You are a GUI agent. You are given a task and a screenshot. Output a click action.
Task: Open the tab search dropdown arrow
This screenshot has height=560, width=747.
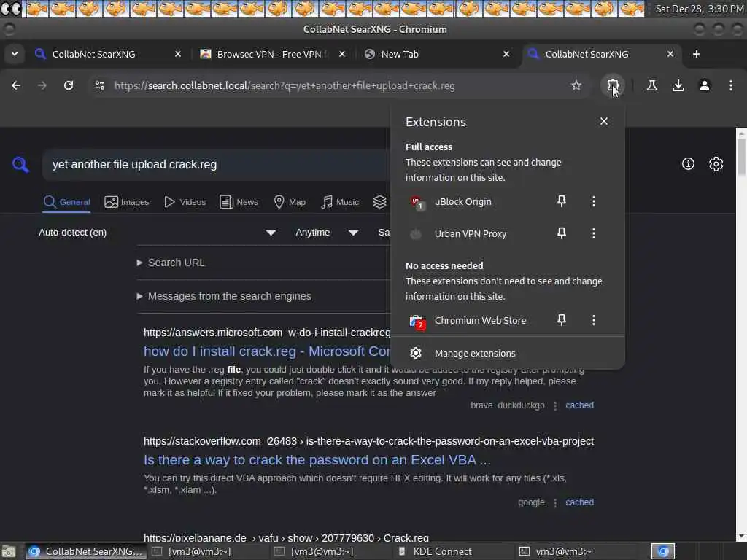[15, 54]
